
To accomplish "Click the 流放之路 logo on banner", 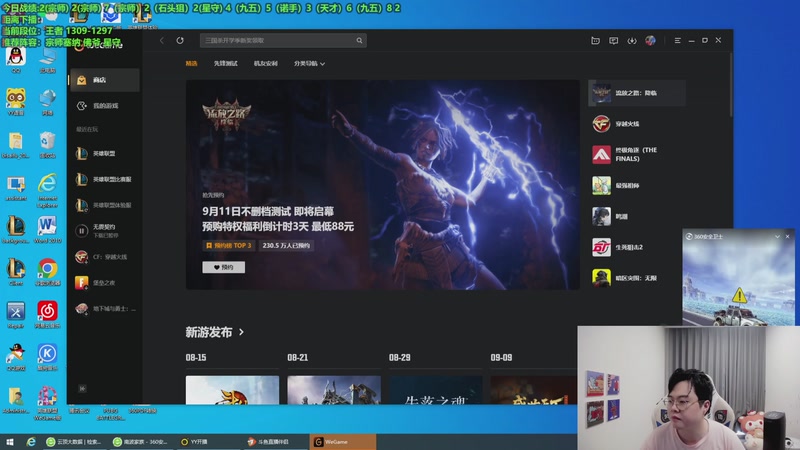I will click(x=227, y=115).
